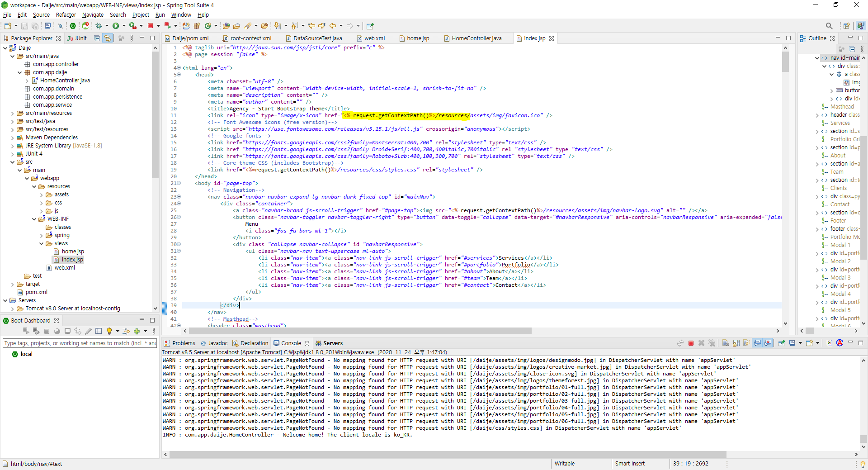
Task: Click the editor horizontal scrollbar
Action: tap(360, 331)
